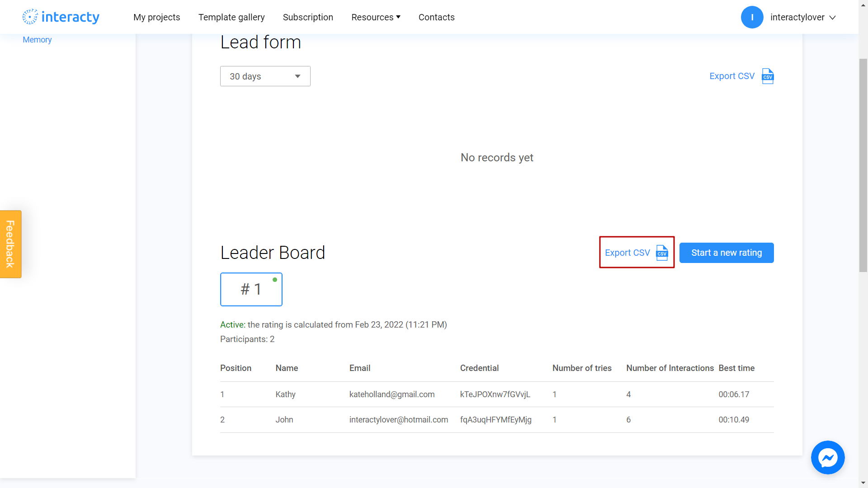Click the Start a new rating button
Image resolution: width=868 pixels, height=488 pixels.
(726, 253)
